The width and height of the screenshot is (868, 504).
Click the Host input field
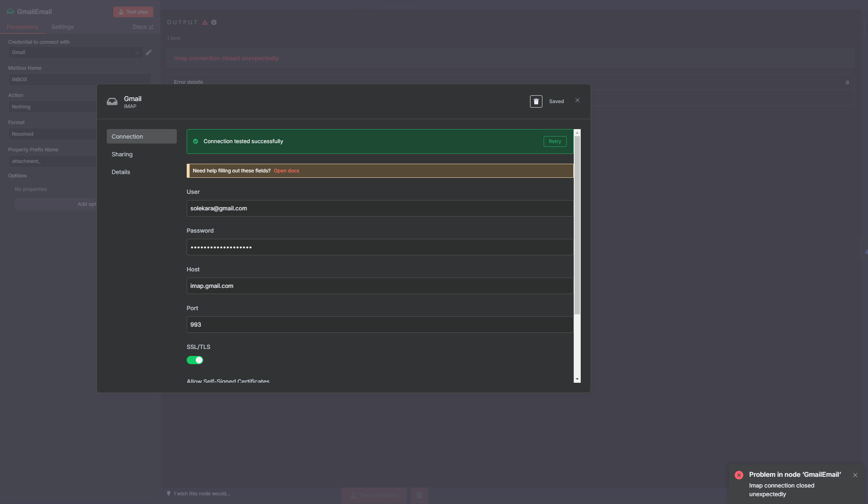[380, 286]
